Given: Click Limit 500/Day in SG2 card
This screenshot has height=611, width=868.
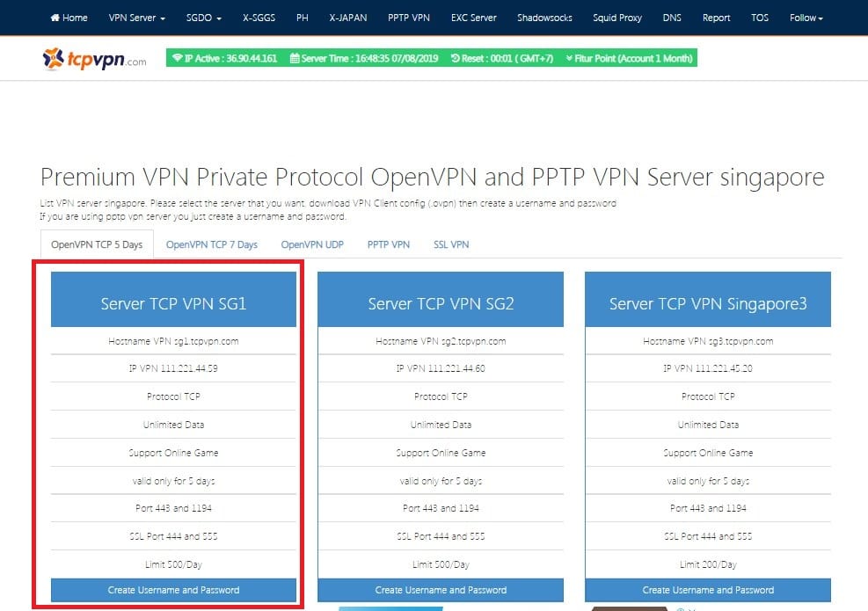Looking at the screenshot, I should coord(441,564).
